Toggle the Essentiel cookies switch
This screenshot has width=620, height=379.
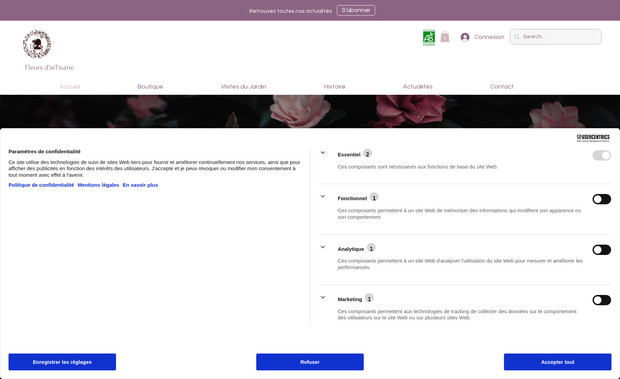pyautogui.click(x=601, y=155)
